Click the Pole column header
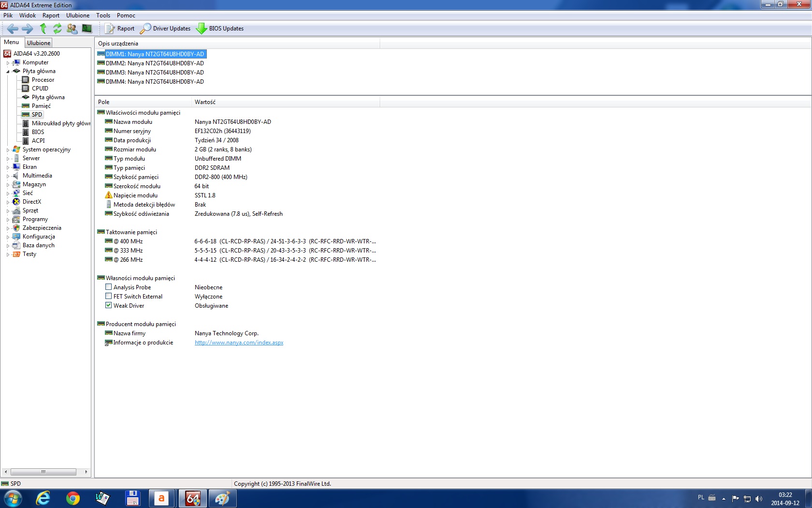Viewport: 812px width, 508px height. click(144, 102)
